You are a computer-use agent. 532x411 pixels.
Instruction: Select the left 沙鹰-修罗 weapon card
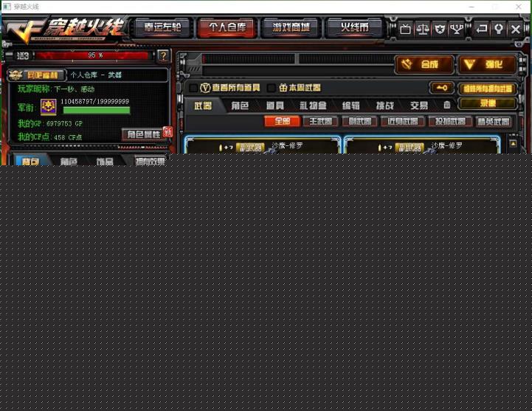point(262,145)
